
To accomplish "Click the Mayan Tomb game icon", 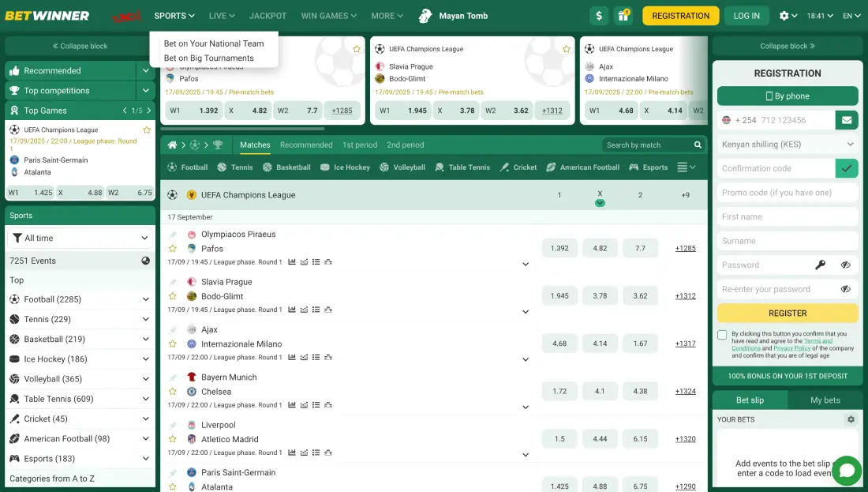I will pos(425,16).
